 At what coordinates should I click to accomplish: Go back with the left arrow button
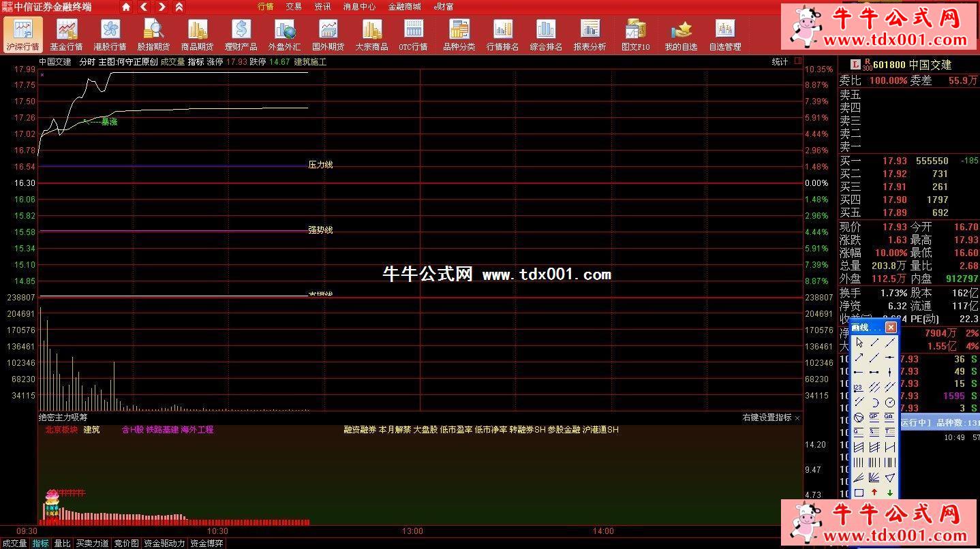pyautogui.click(x=144, y=7)
